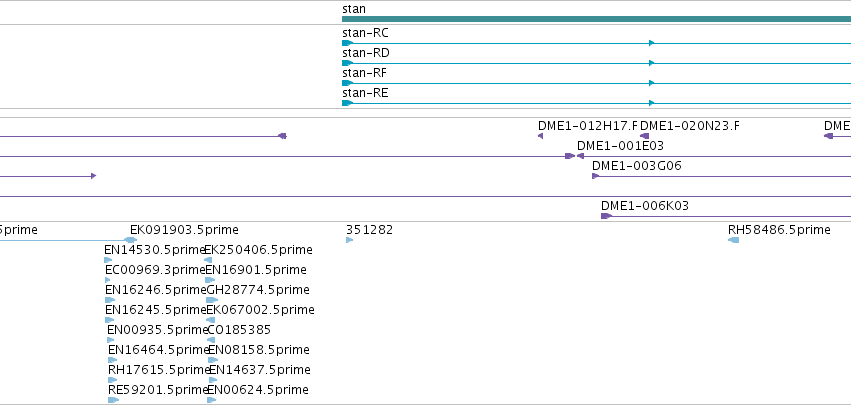Select the EN08158.5prime label
This screenshot has height=405, width=851.
coord(259,351)
